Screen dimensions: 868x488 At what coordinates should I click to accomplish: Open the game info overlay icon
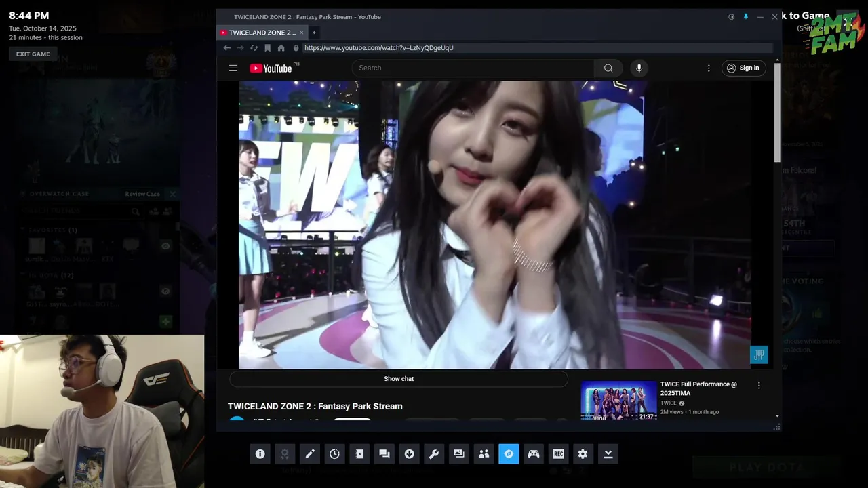260,454
